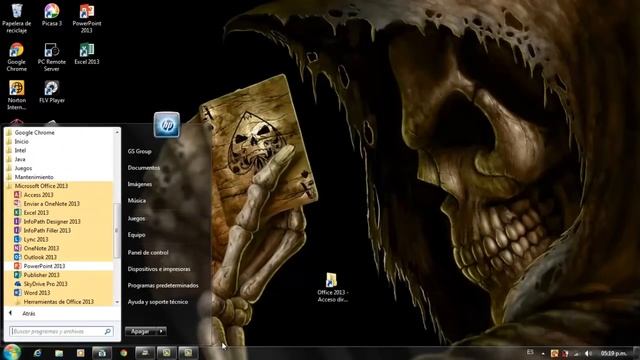Open the PC Remote Server desktop icon
The height and width of the screenshot is (360, 640).
click(x=52, y=57)
